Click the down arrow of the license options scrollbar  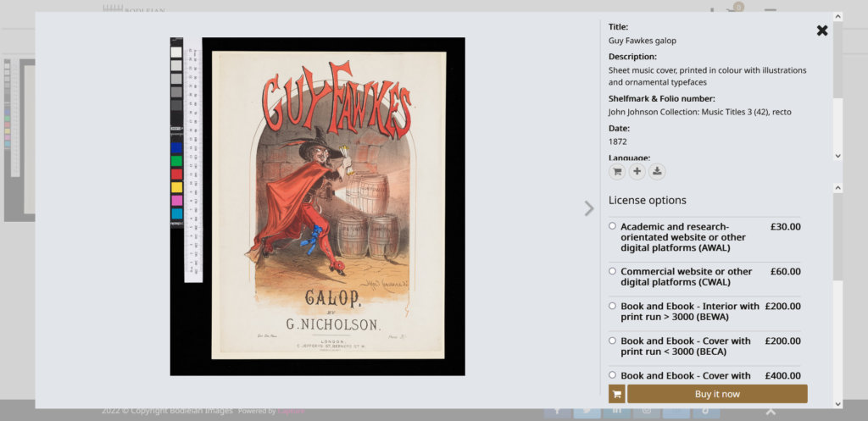tap(837, 403)
